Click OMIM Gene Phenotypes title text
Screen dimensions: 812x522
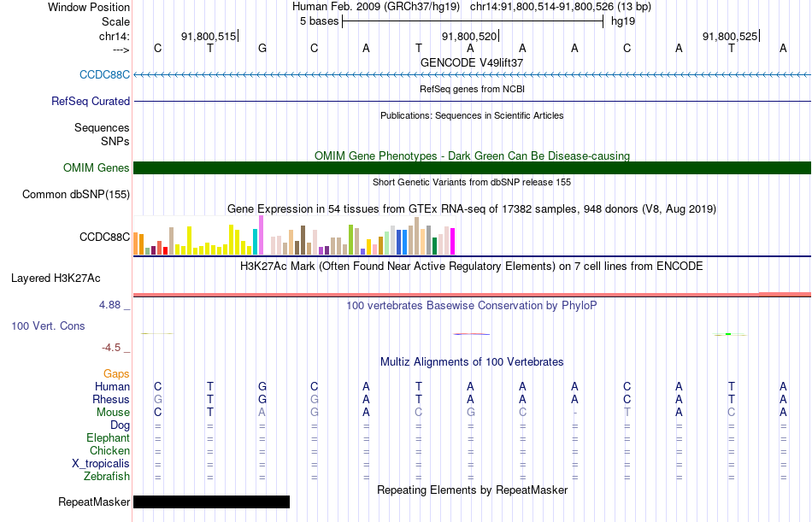pyautogui.click(x=472, y=155)
